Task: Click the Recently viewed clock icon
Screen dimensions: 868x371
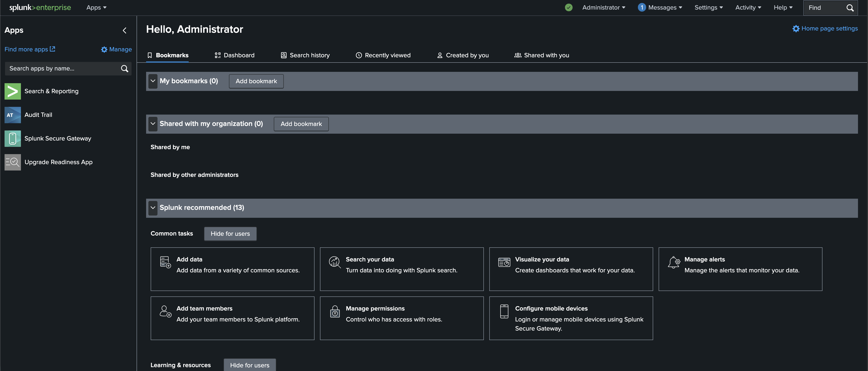Action: click(x=359, y=55)
